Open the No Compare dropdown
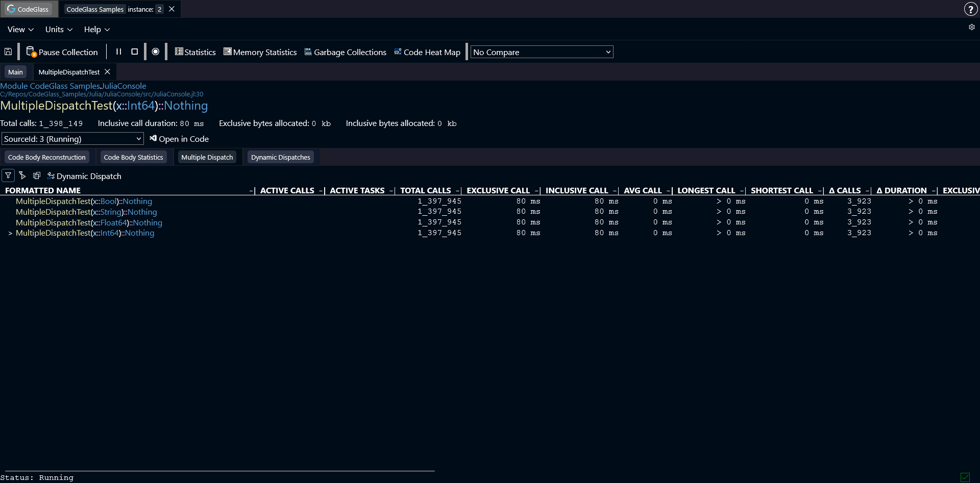 [541, 52]
